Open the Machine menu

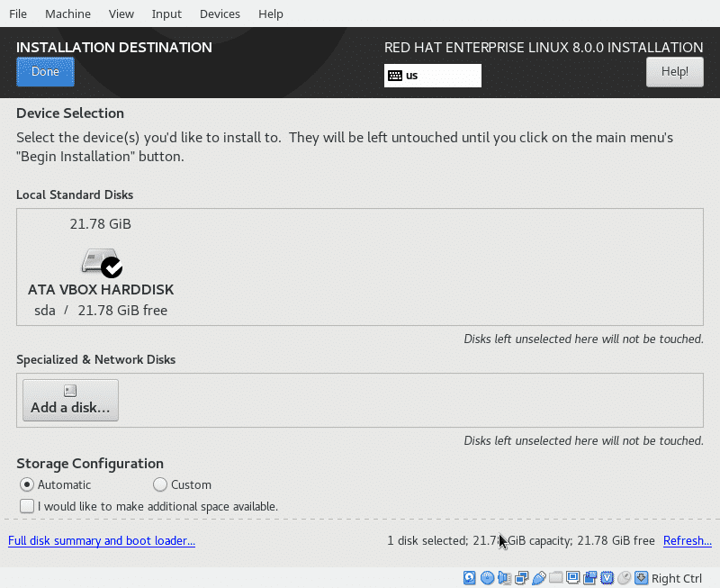click(68, 14)
